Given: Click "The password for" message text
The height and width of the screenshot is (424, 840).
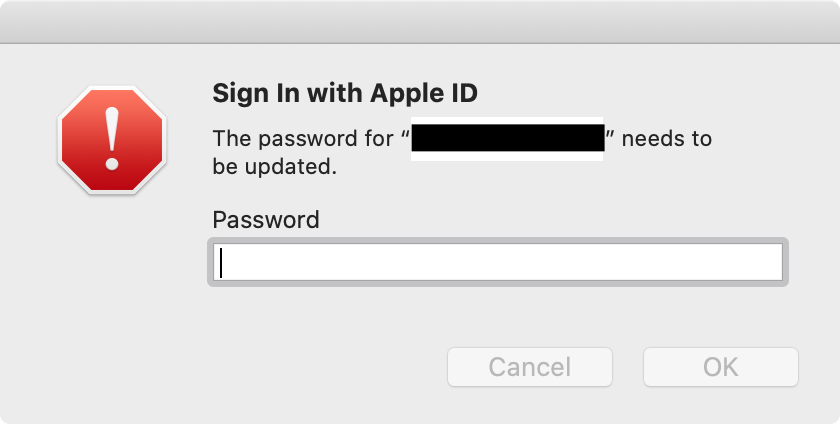Looking at the screenshot, I should tap(303, 139).
